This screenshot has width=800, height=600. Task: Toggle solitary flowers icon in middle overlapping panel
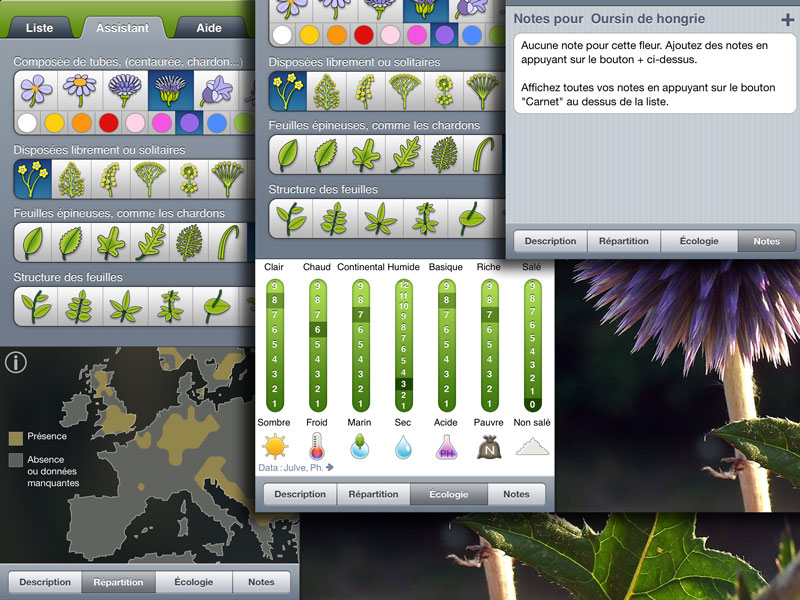click(288, 91)
